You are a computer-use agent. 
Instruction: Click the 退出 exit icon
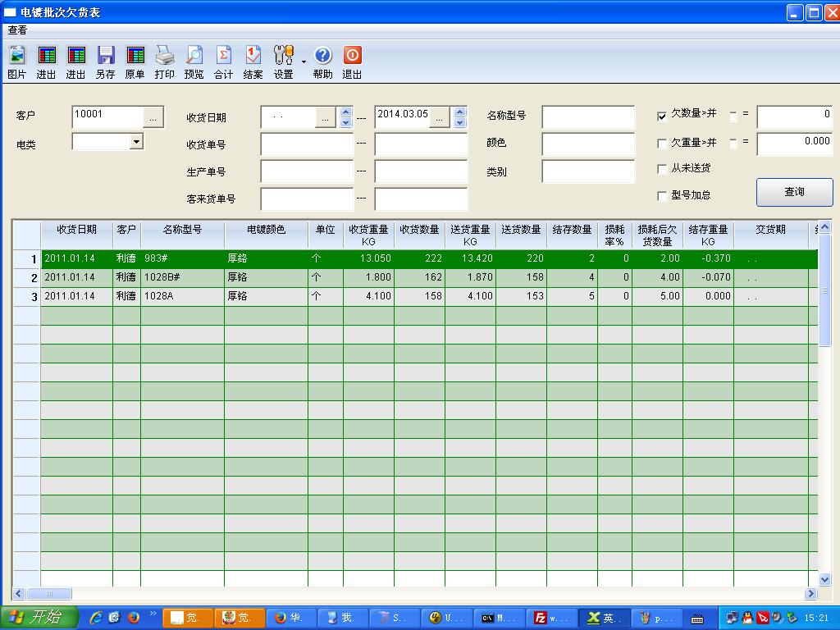(x=352, y=62)
